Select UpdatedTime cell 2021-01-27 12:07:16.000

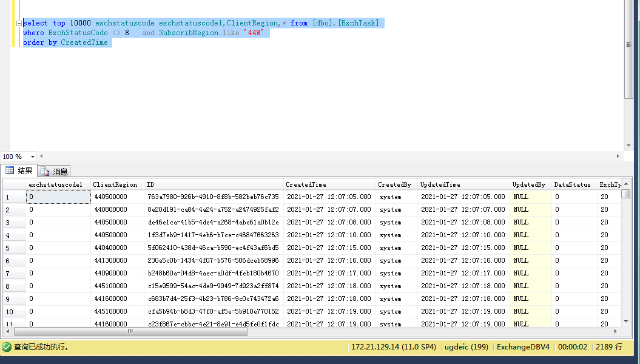(x=463, y=260)
